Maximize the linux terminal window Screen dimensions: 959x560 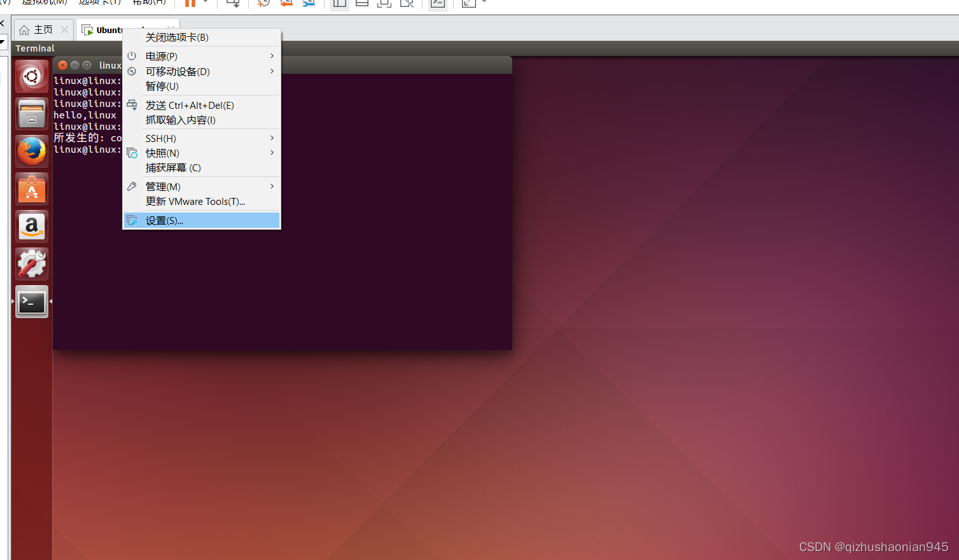(x=87, y=65)
